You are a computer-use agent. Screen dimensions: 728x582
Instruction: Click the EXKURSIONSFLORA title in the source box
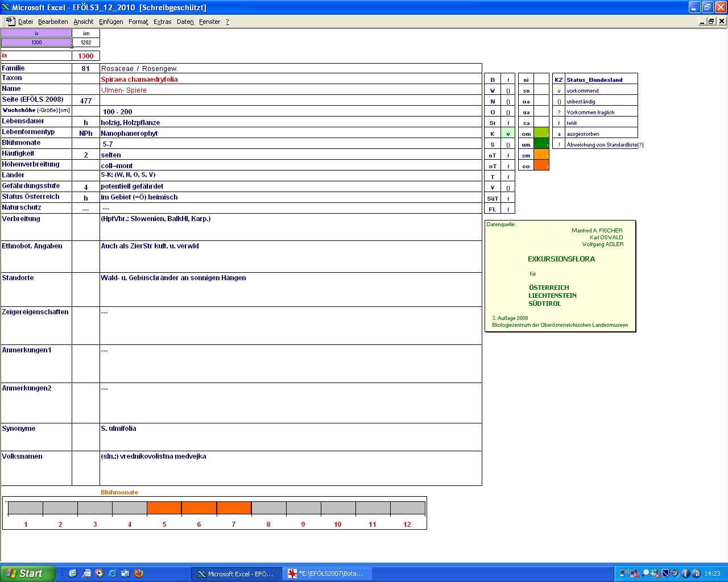click(x=561, y=259)
